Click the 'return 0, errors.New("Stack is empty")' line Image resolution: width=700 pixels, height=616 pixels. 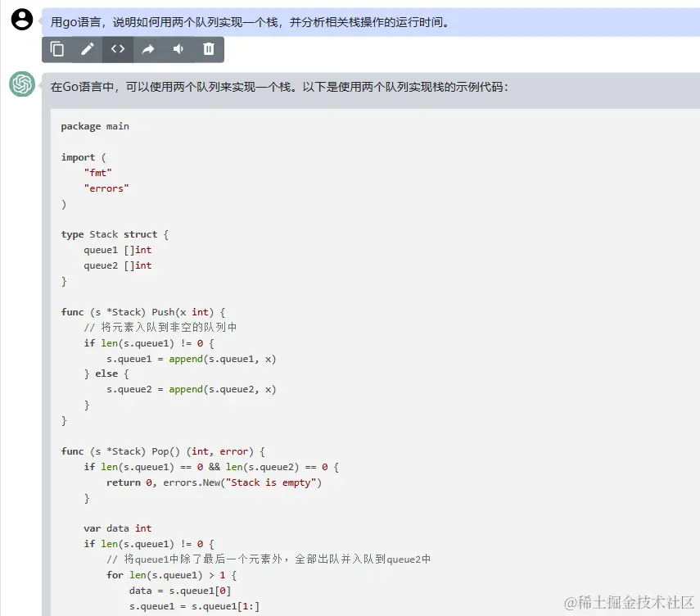point(214,482)
